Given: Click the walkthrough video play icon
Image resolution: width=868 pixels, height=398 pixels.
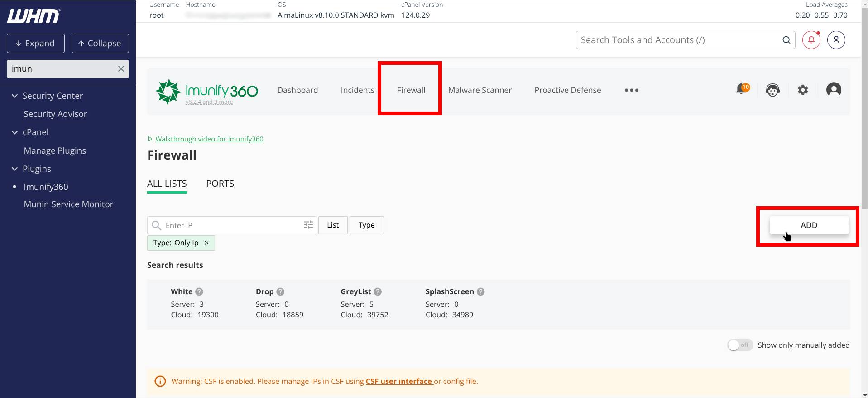Looking at the screenshot, I should pos(150,139).
